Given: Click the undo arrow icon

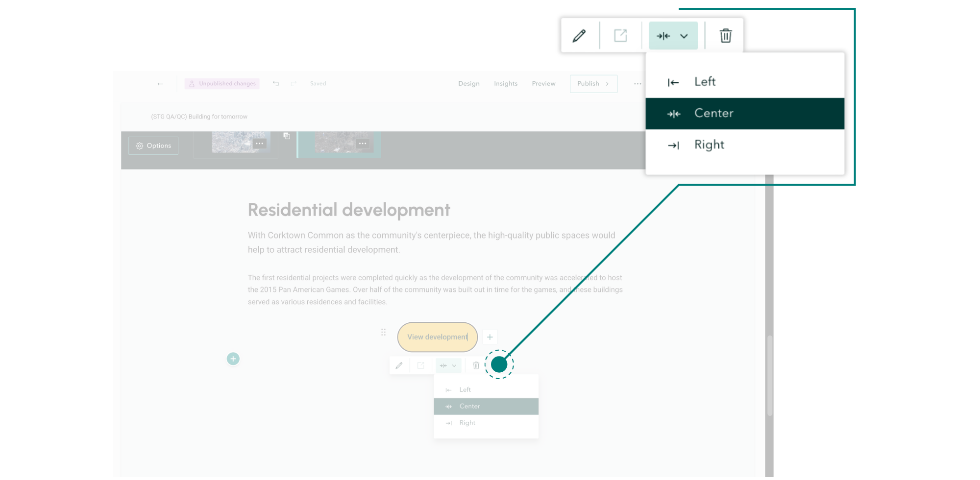Looking at the screenshot, I should (275, 84).
